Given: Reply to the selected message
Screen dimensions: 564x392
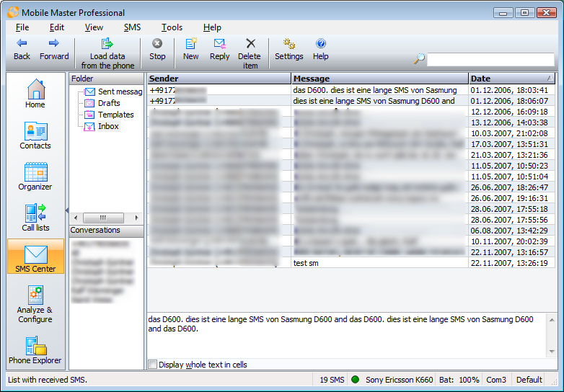Looking at the screenshot, I should (219, 45).
